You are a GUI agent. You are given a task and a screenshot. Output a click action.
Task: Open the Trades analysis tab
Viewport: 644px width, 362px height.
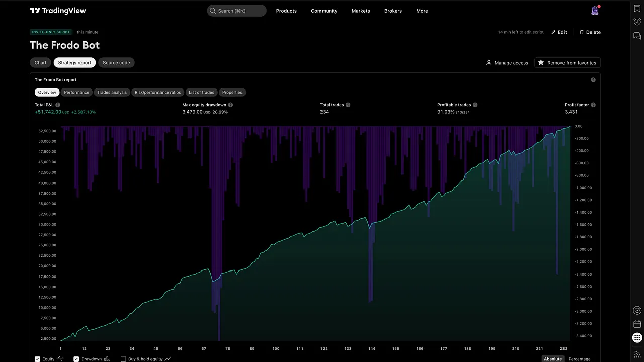[x=112, y=92]
